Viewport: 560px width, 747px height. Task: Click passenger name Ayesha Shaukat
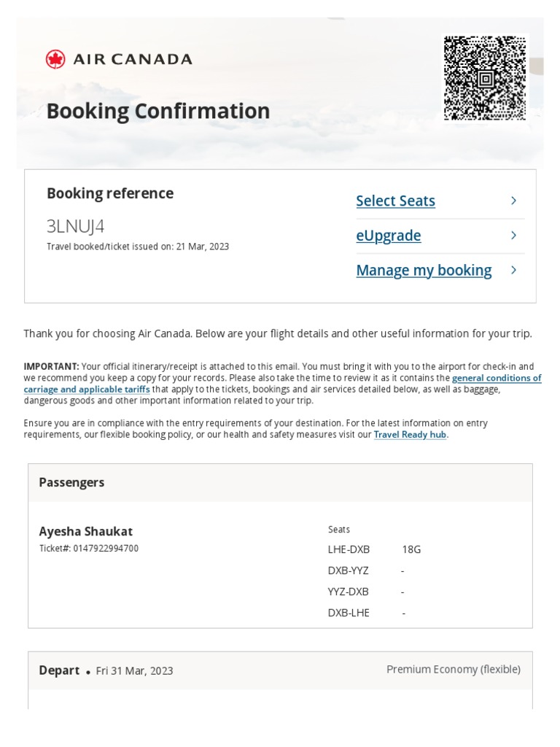[x=85, y=531]
